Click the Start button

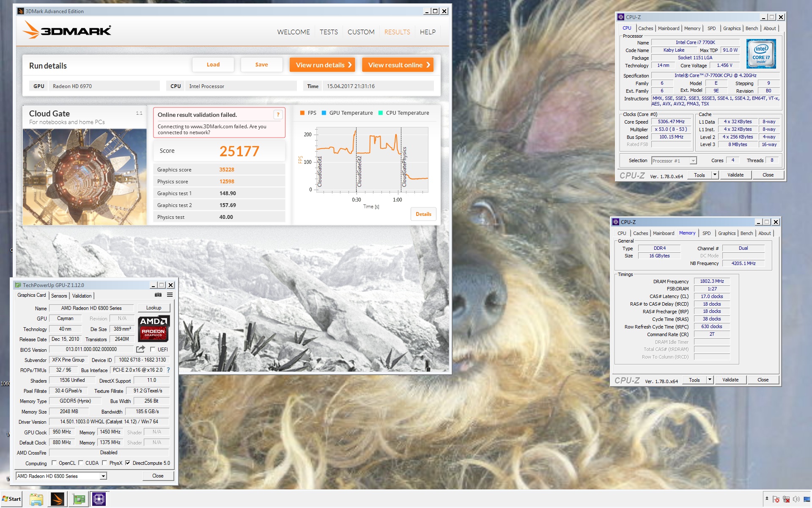(11, 499)
